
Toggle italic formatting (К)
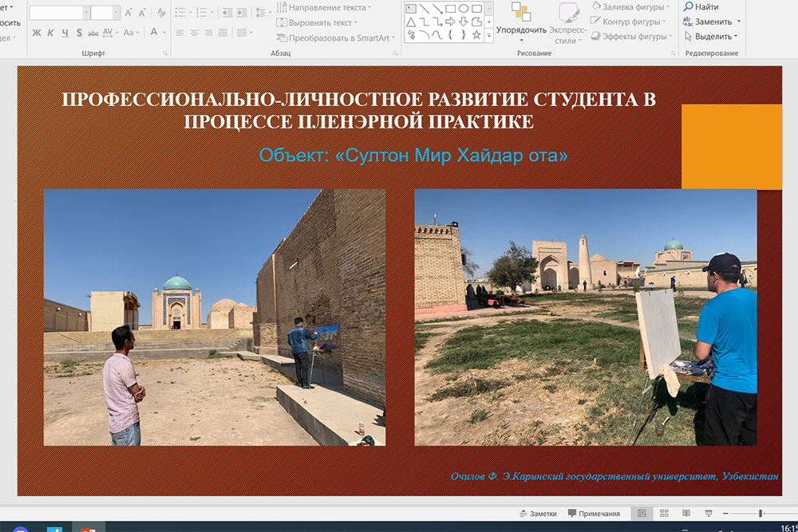[x=50, y=33]
